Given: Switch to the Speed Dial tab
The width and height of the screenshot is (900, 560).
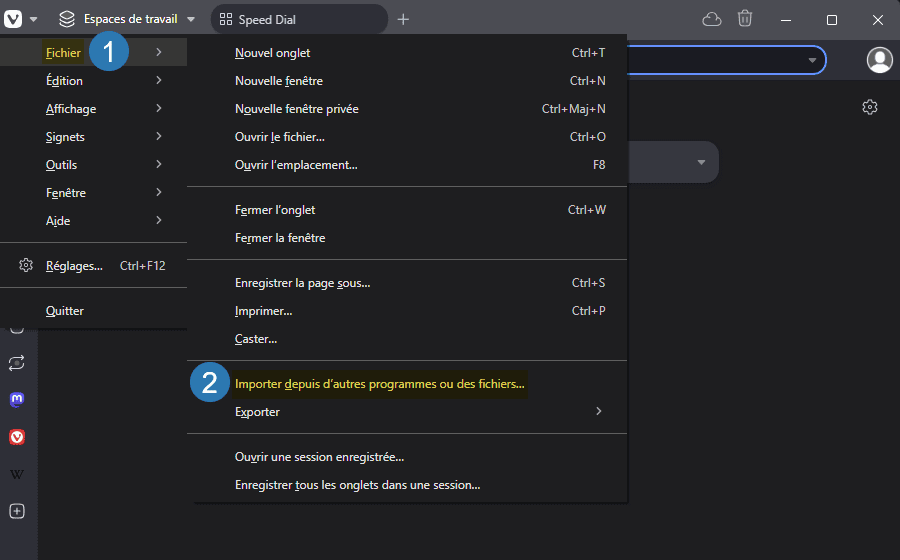Looking at the screenshot, I should coord(299,20).
